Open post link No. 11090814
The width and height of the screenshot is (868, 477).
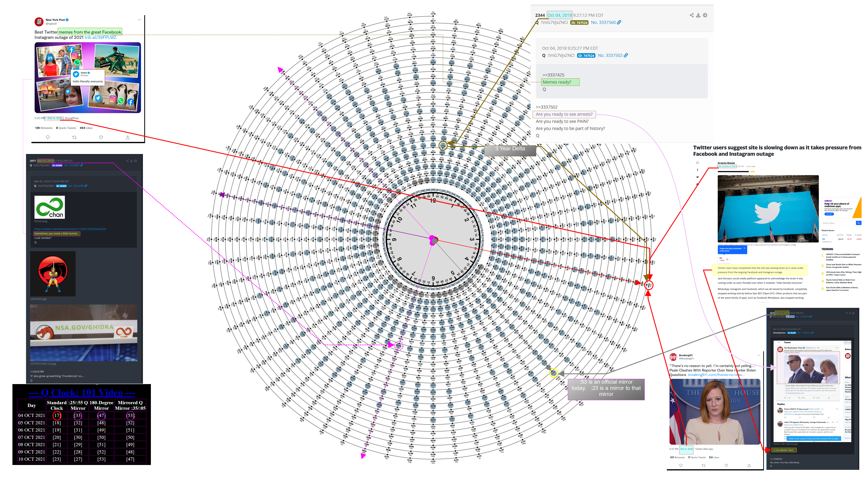pyautogui.click(x=804, y=316)
